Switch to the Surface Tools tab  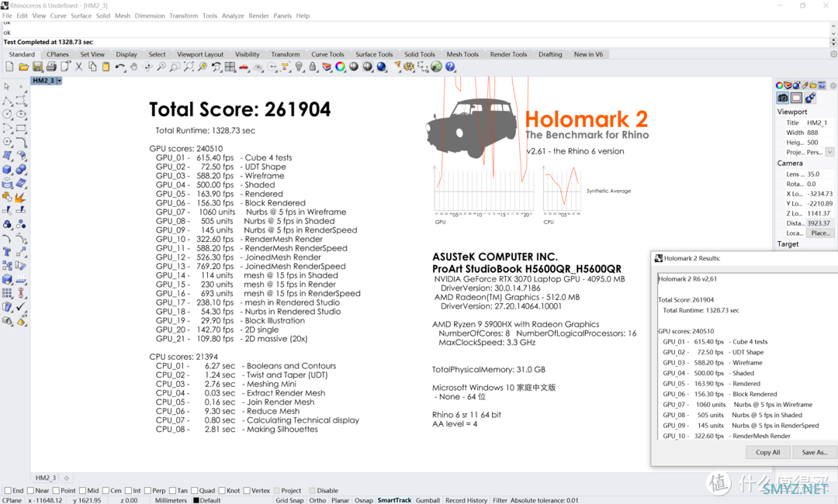(374, 54)
